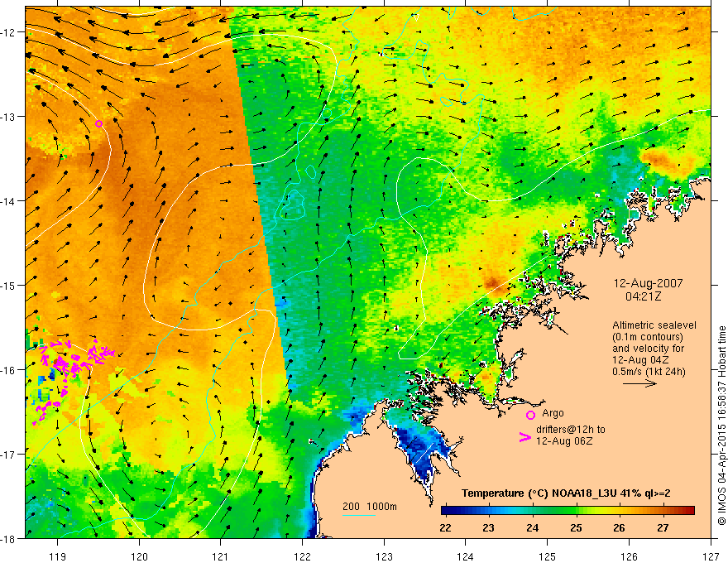728x563 pixels.
Task: Click the IMOS copyright timestamp text
Action: tap(721, 426)
